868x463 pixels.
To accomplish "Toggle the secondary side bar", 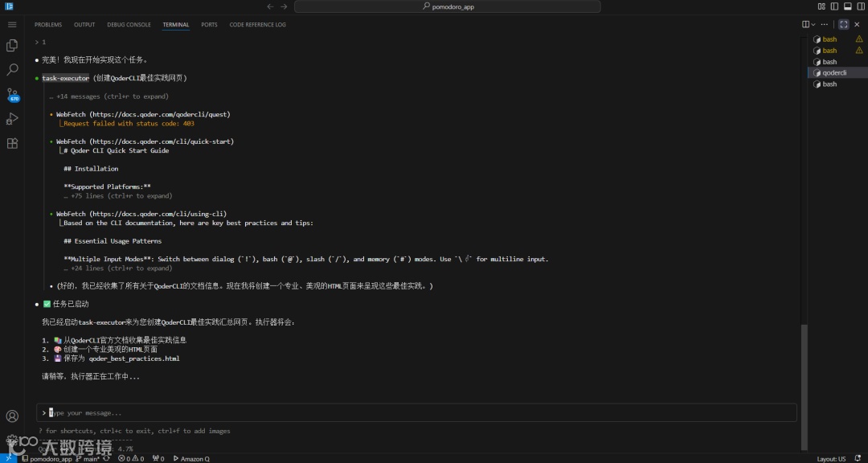I will click(861, 6).
